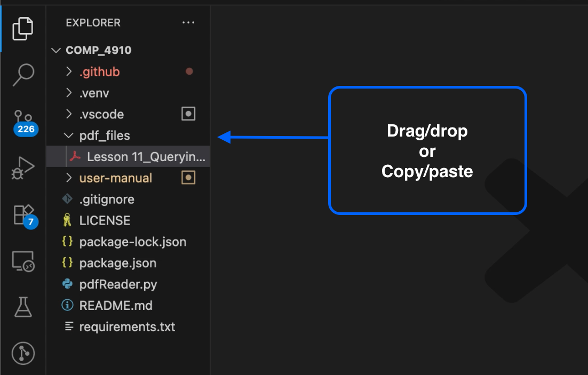Open the Explorer view in activity bar
This screenshot has height=375, width=588.
coord(23,28)
